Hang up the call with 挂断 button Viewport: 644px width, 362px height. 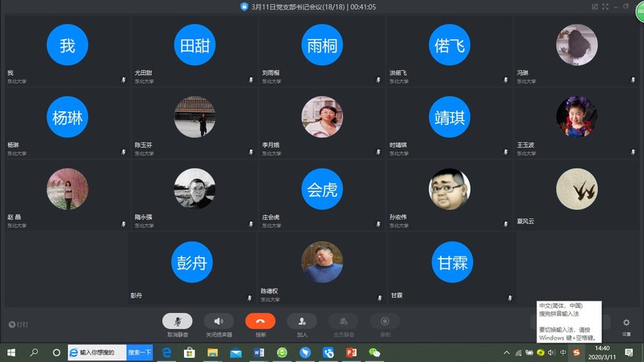click(261, 321)
